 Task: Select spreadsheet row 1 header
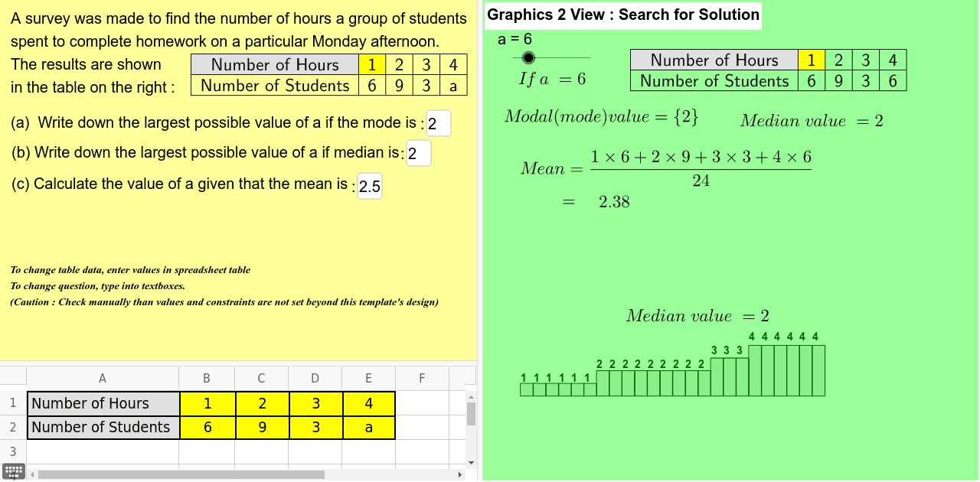click(13, 403)
